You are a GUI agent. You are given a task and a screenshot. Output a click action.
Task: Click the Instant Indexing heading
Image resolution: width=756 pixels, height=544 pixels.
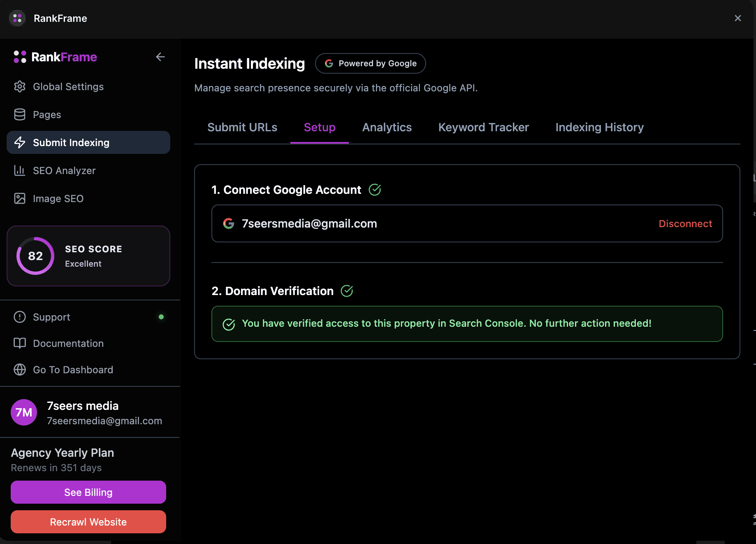pyautogui.click(x=250, y=63)
